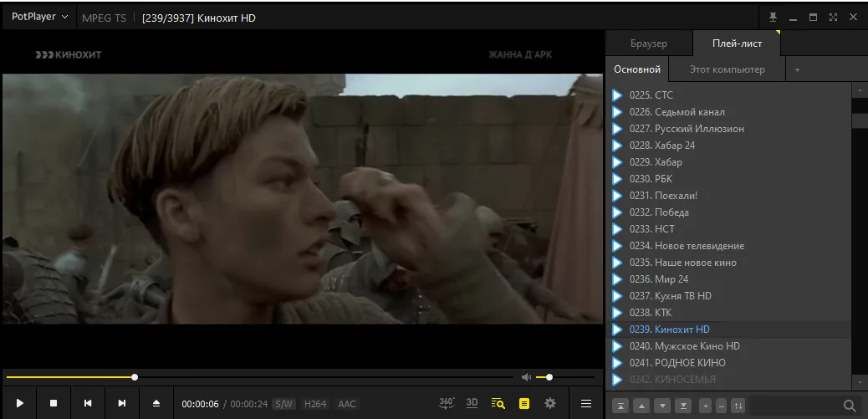Open the PotPlayer dropdown menu
The width and height of the screenshot is (868, 419).
pos(39,18)
